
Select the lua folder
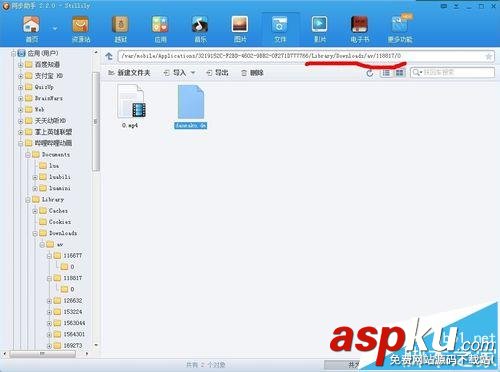click(49, 166)
